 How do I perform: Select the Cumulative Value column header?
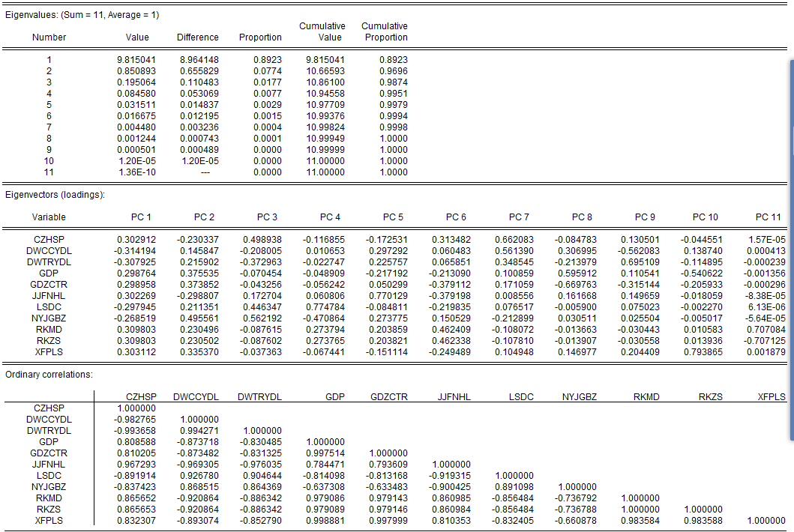tap(322, 32)
